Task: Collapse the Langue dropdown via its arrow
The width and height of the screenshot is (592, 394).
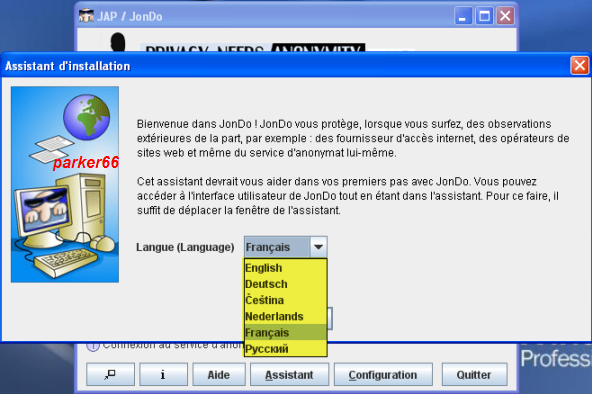Action: tap(318, 247)
